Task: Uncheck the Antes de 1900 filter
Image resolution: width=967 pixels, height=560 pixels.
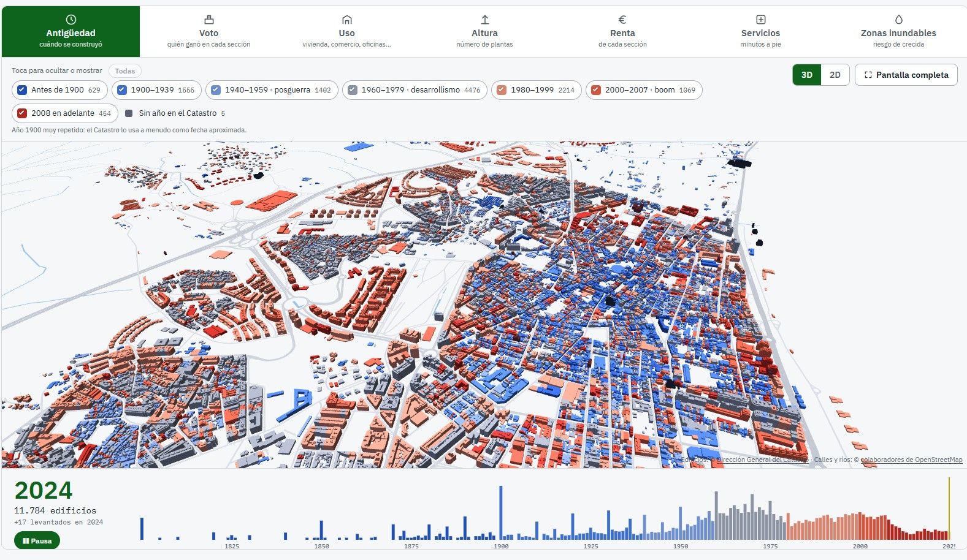Action: 22,90
